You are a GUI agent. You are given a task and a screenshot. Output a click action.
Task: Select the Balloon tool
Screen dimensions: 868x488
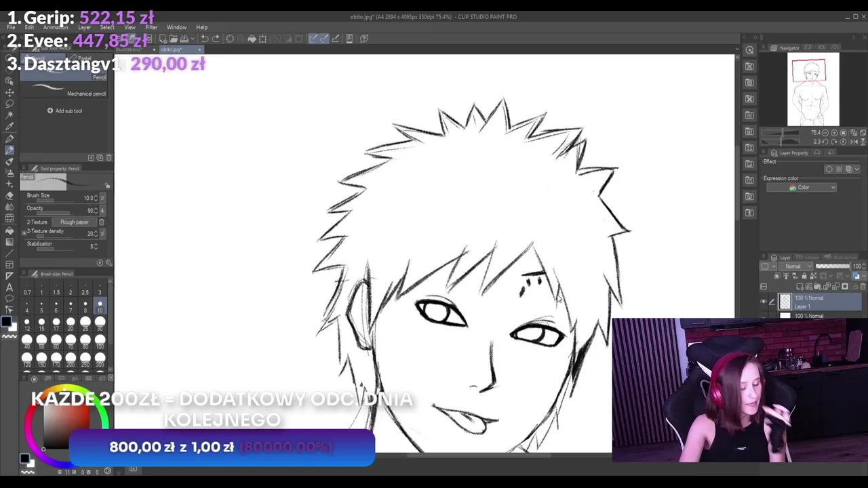pos(9,299)
